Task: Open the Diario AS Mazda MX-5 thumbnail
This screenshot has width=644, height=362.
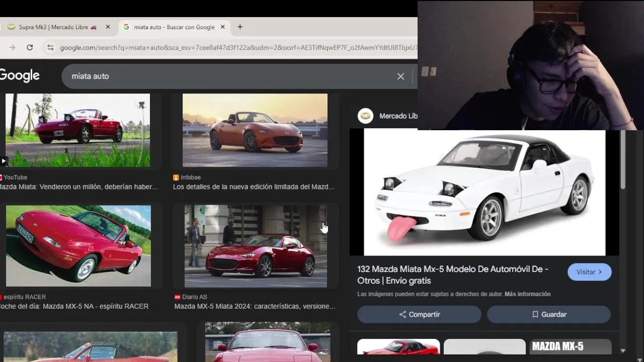Action: [256, 246]
